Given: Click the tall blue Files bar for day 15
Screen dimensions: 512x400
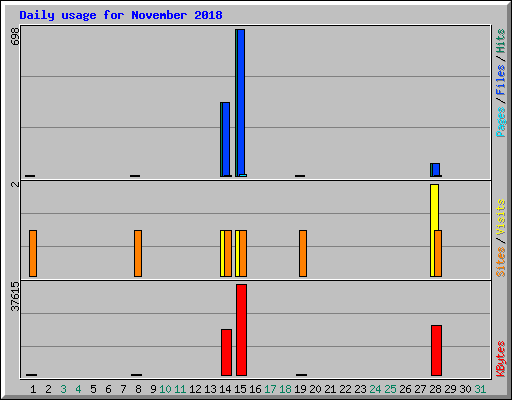Looking at the screenshot, I should pos(241,103).
